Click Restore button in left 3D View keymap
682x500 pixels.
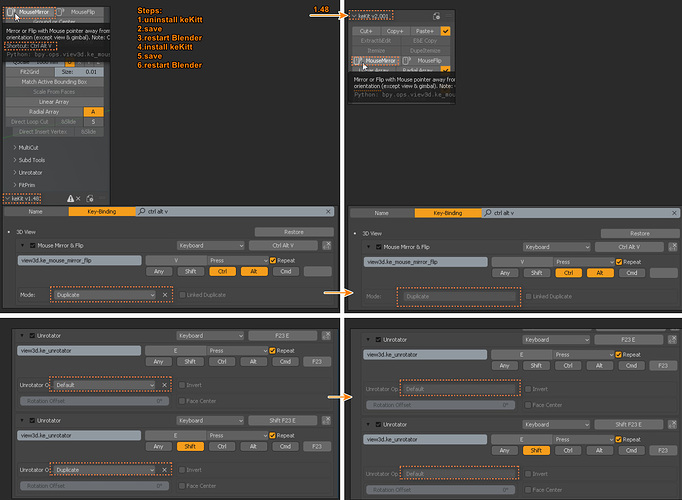pyautogui.click(x=294, y=232)
